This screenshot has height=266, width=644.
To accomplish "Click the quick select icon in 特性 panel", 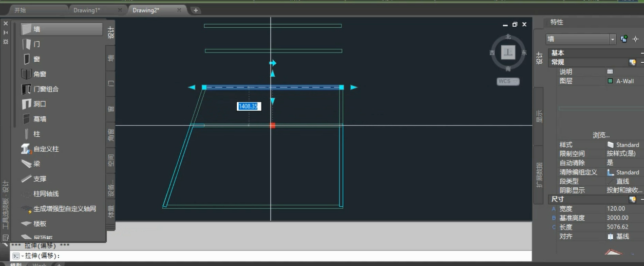I will pos(624,39).
